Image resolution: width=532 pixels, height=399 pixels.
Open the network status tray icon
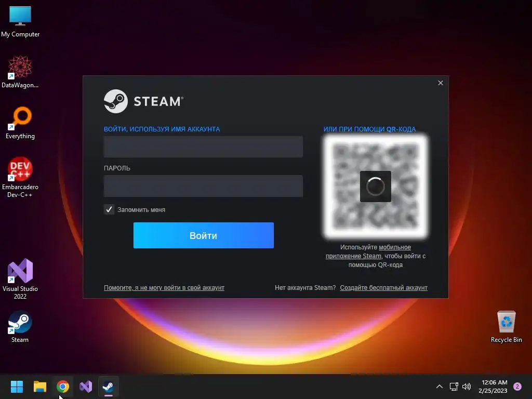click(454, 387)
